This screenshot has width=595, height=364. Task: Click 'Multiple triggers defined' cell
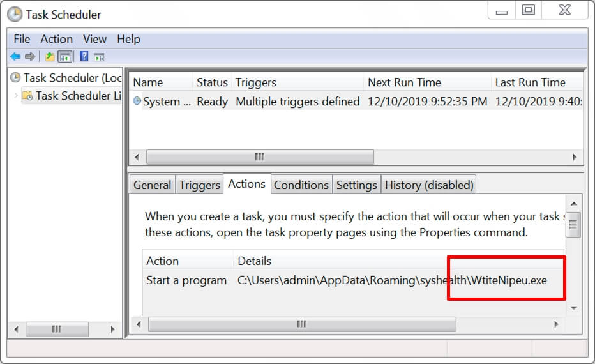tap(297, 102)
